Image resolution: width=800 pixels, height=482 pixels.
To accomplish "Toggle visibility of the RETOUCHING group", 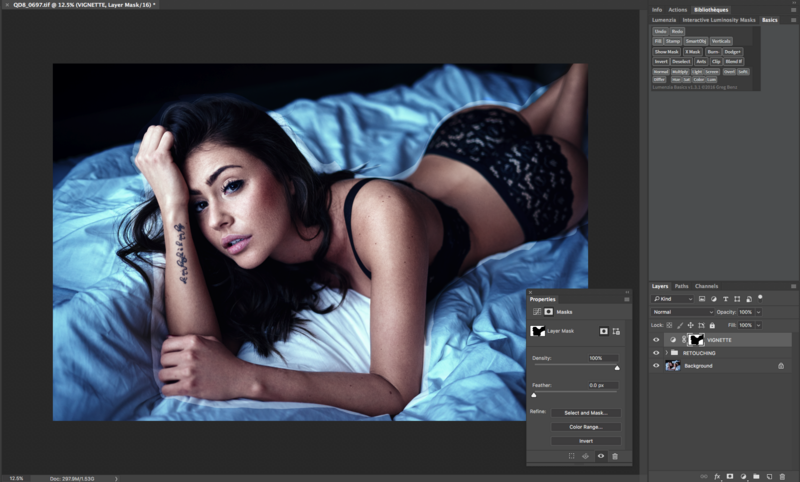I will point(657,353).
